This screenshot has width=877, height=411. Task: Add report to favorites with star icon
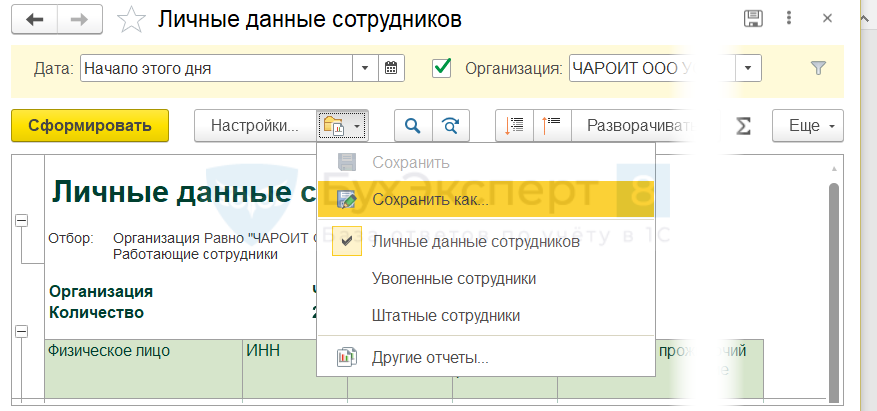pos(131,19)
